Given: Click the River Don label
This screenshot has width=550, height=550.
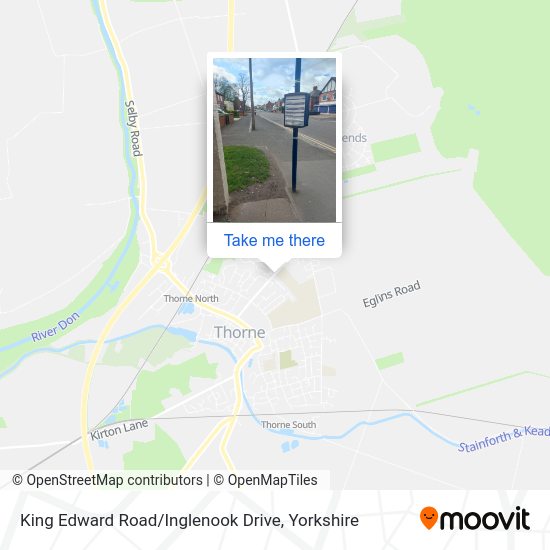Looking at the screenshot, I should pyautogui.click(x=55, y=327).
